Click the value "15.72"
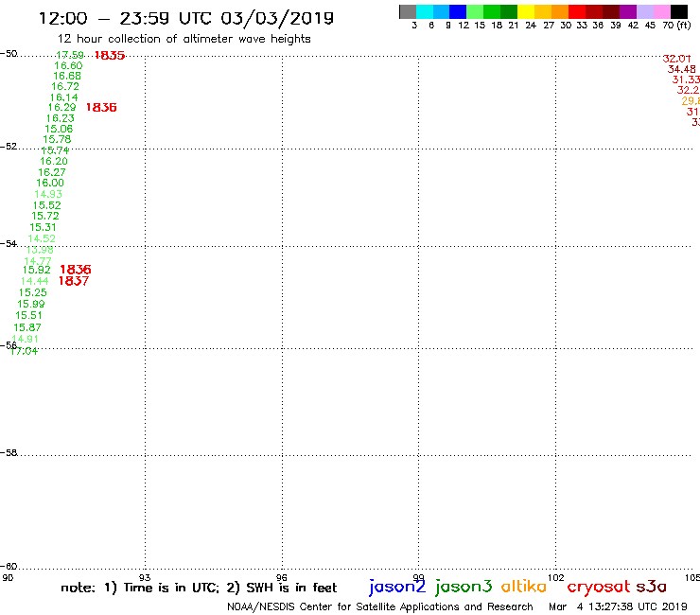Screen dimensions: 700x615 coord(45,216)
